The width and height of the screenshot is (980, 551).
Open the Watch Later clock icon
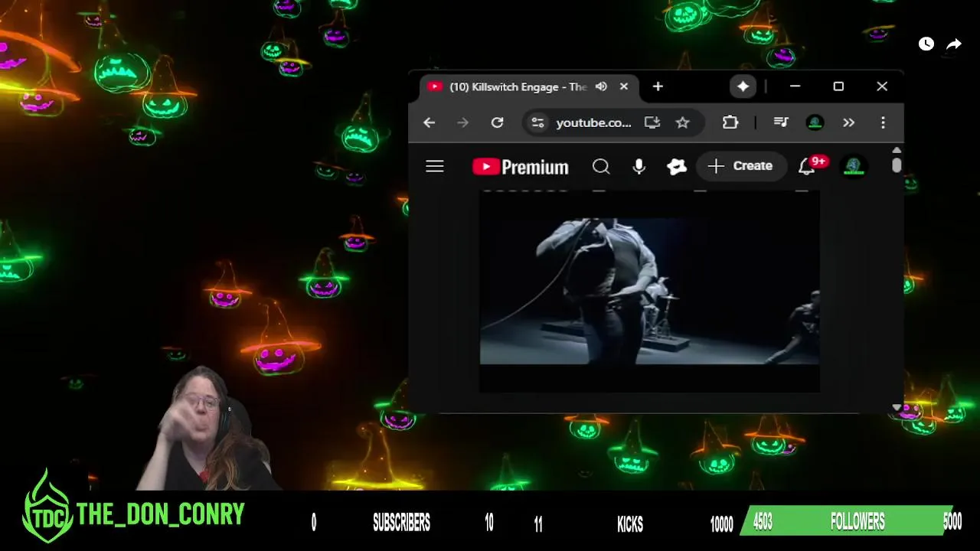pos(926,44)
